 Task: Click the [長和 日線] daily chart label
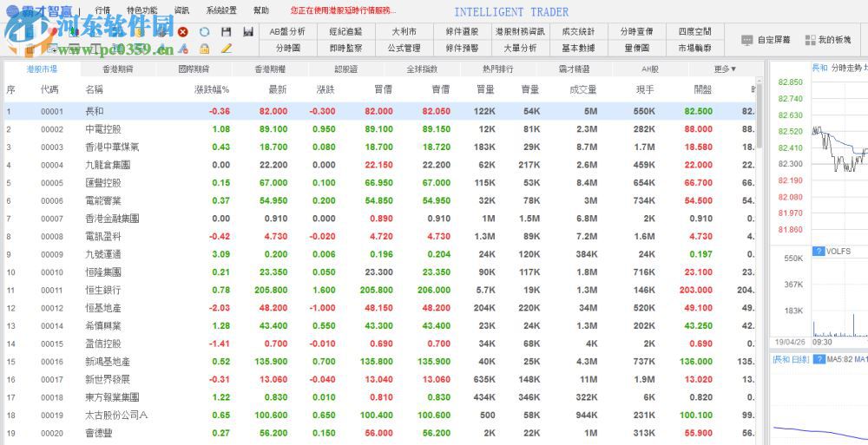click(791, 360)
